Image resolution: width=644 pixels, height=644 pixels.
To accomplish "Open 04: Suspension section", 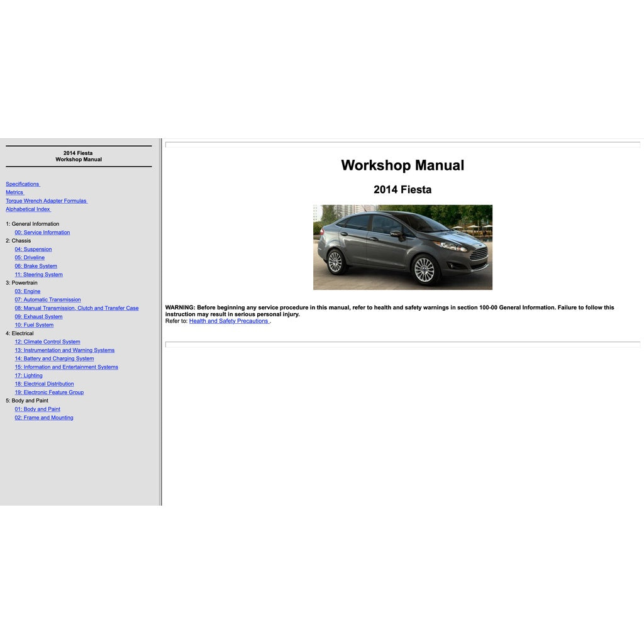I will (33, 249).
